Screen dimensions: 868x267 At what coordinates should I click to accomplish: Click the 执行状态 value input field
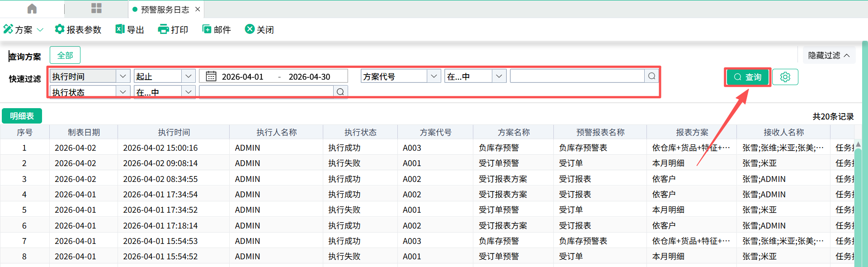click(267, 92)
